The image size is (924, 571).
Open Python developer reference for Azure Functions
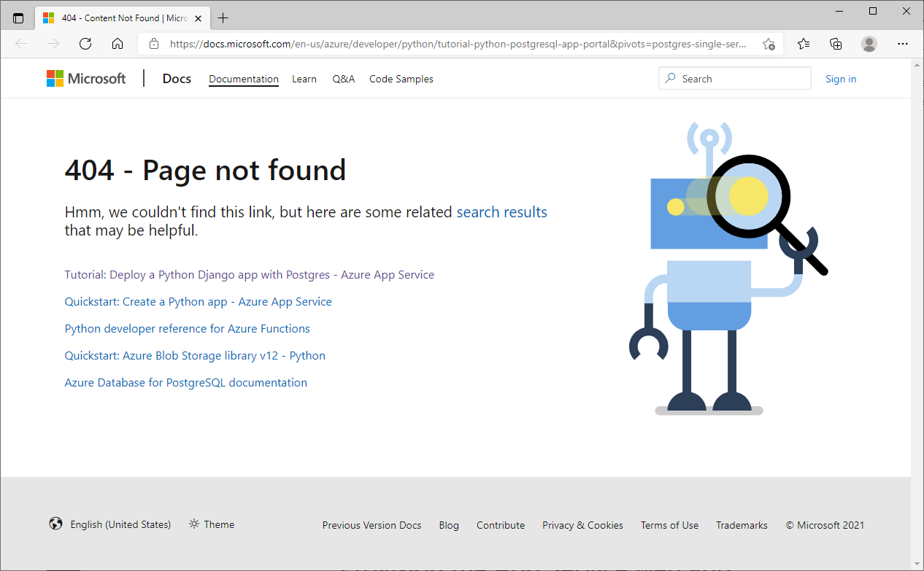188,329
